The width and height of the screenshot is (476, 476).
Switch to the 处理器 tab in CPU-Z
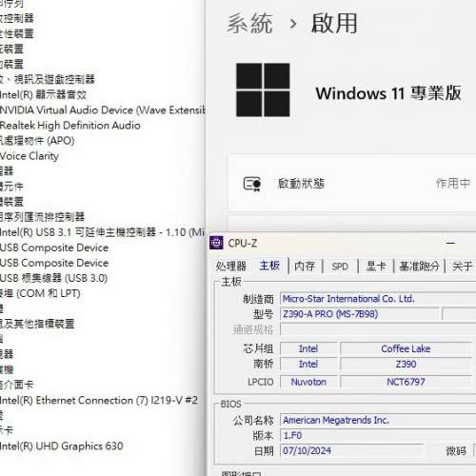[x=231, y=266]
